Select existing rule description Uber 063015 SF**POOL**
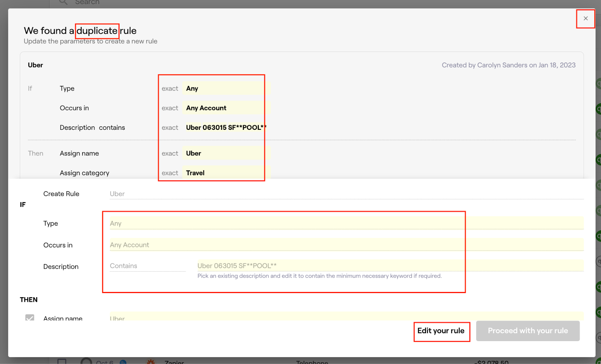Viewport: 601px width, 364px height. coord(227,127)
